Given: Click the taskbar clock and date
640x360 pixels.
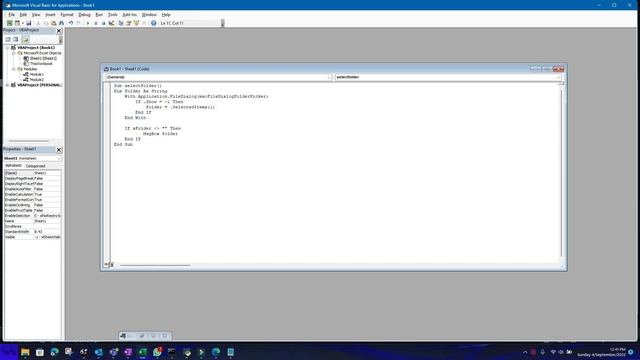Looking at the screenshot, I should (601, 352).
